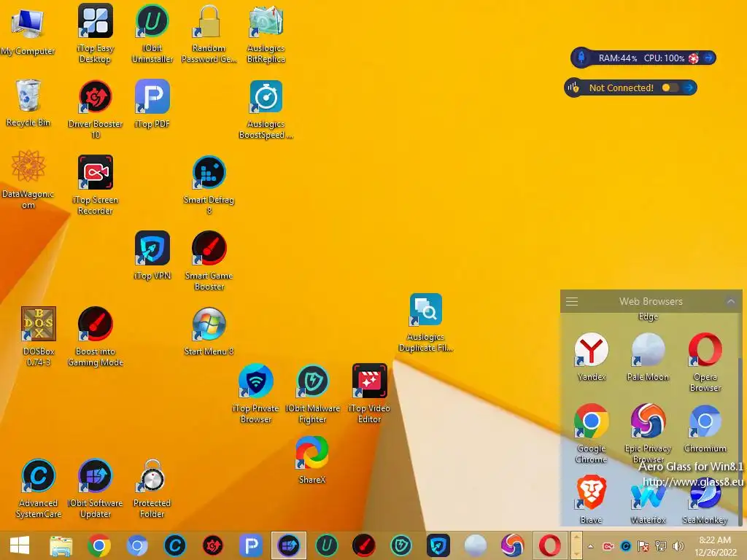
Task: Open Smart Game Booster shortcut
Action: pos(209,260)
